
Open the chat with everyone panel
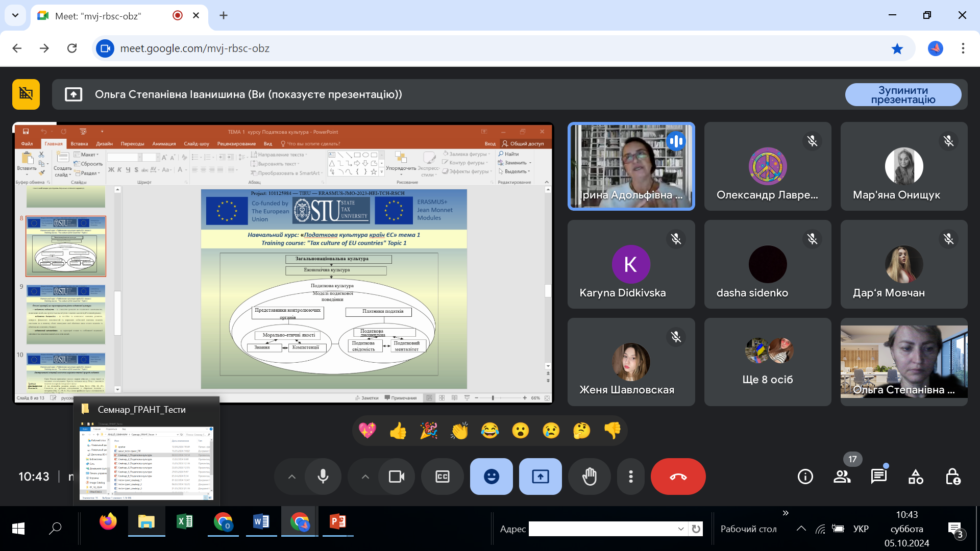[x=879, y=477]
